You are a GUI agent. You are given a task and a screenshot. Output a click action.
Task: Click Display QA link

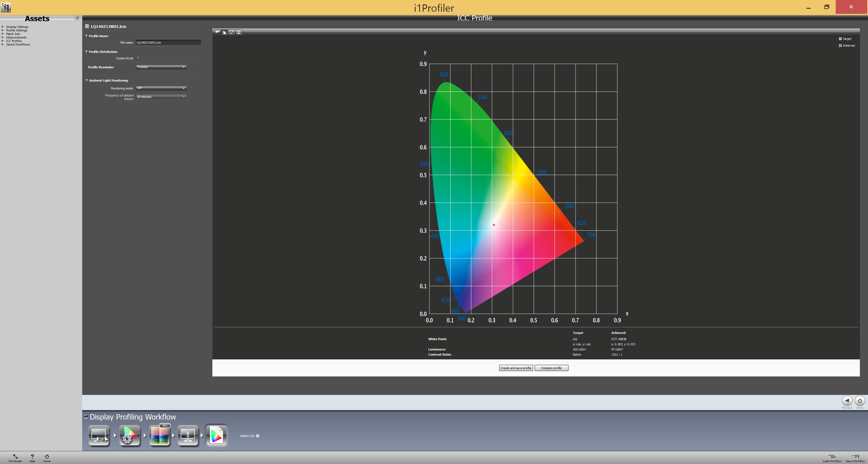247,436
